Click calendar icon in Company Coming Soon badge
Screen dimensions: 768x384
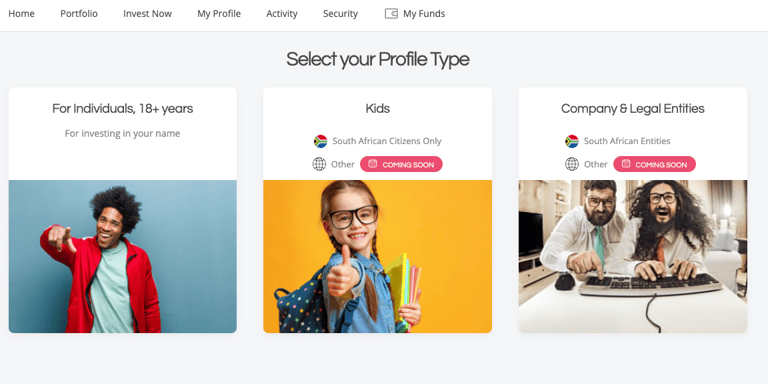626,164
